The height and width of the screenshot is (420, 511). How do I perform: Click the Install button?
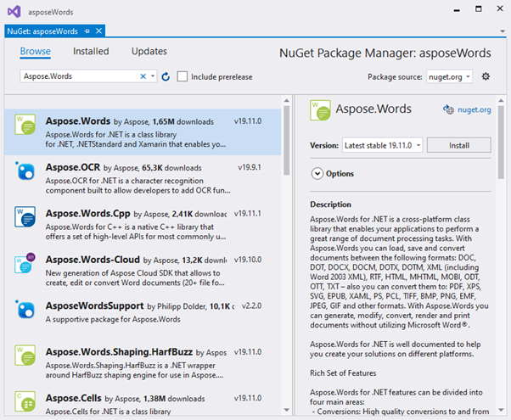click(459, 145)
